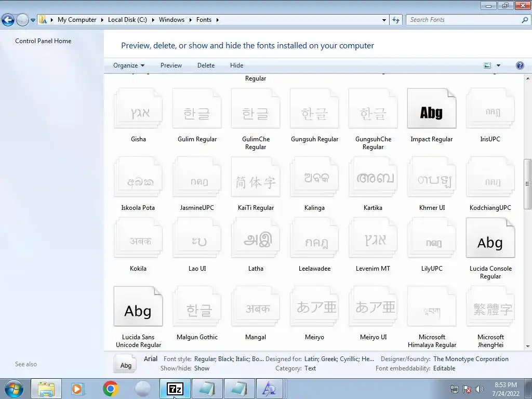Open address bar history dropdown
The image size is (532, 399).
point(384,20)
